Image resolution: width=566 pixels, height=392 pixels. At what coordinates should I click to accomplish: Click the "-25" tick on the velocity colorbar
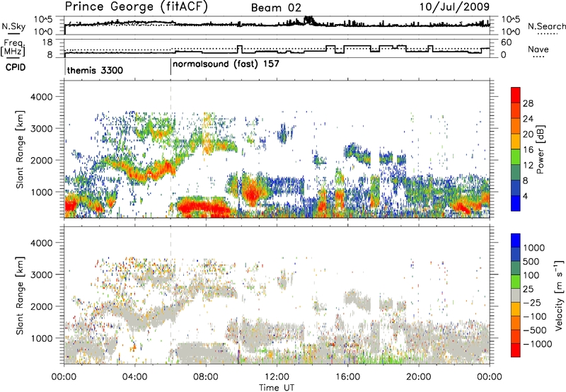pyautogui.click(x=533, y=302)
